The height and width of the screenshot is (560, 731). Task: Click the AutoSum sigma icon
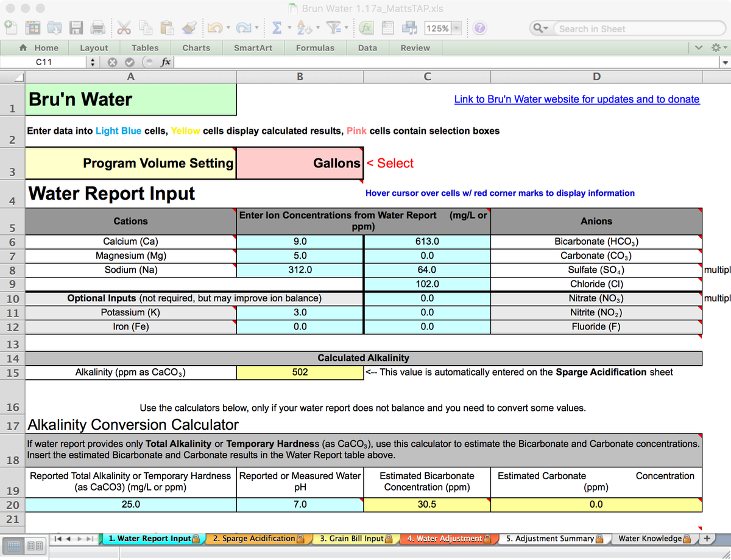point(277,27)
